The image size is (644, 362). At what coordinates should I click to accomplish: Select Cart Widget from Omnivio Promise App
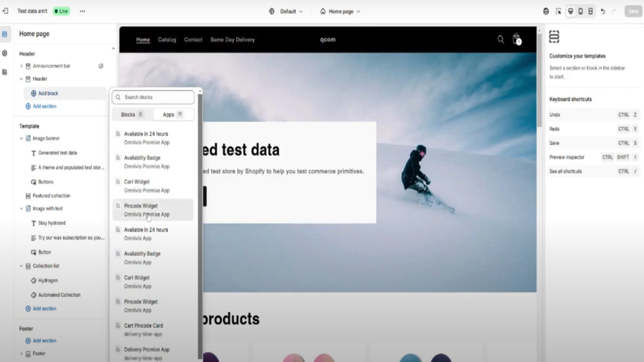pyautogui.click(x=153, y=186)
